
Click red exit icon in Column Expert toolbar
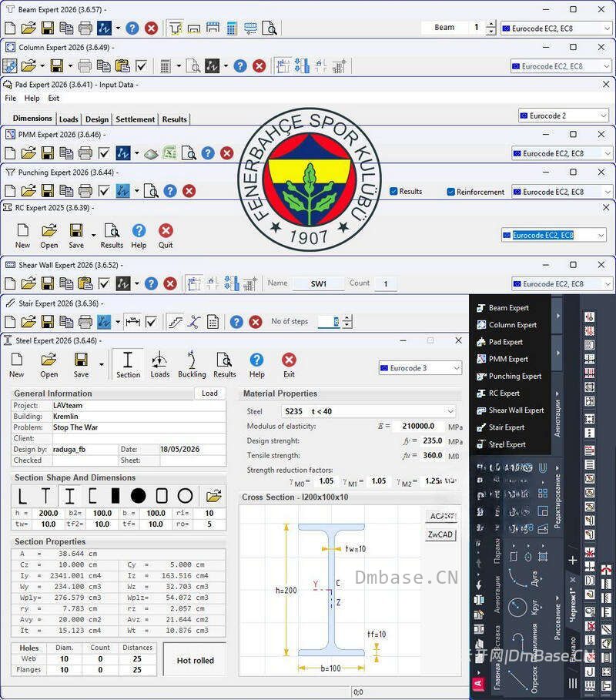[259, 66]
